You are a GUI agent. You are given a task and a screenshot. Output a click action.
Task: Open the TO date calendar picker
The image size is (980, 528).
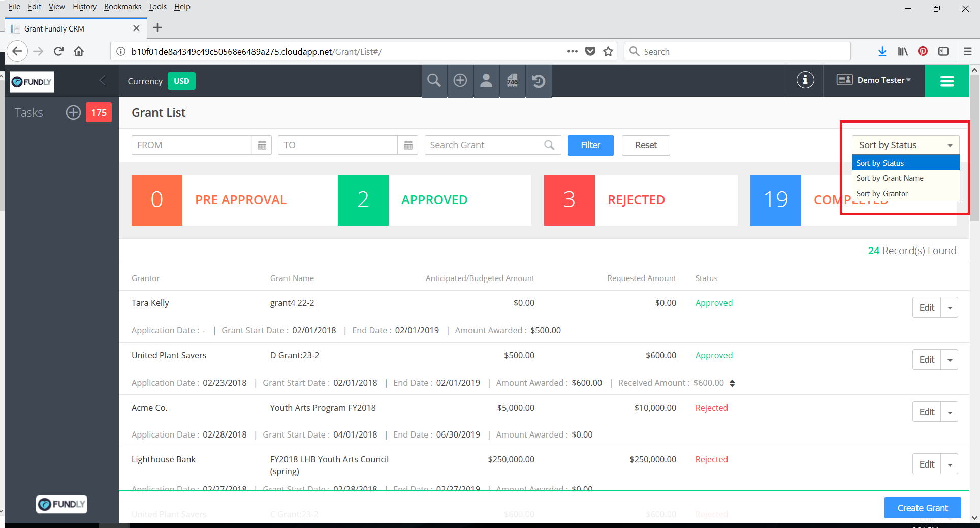(x=408, y=145)
